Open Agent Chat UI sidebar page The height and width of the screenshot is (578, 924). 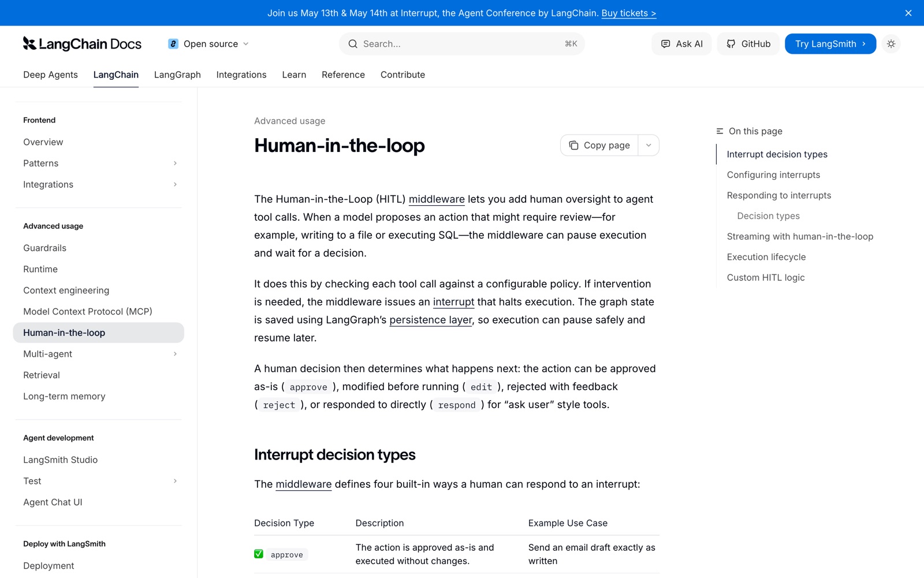pyautogui.click(x=53, y=502)
